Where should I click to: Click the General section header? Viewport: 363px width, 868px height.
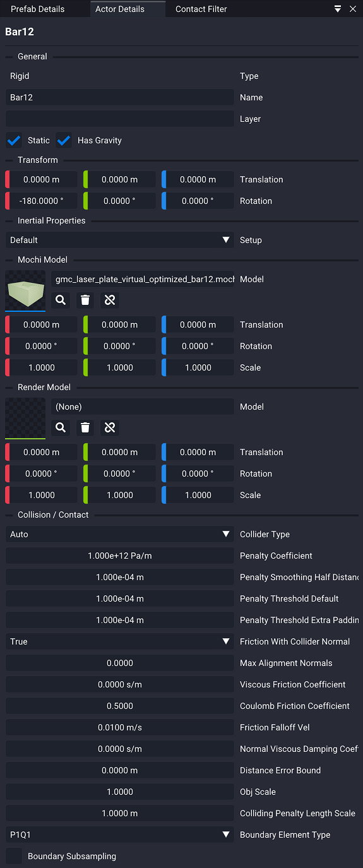pos(32,56)
